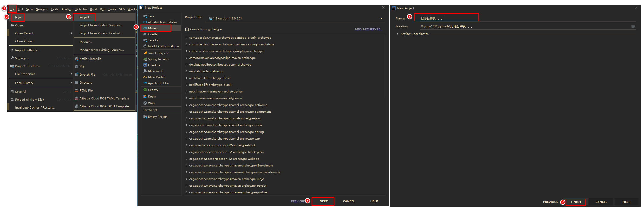Screen dimensions: 644x209
Task: Select Java Enterprise project type
Action: pyautogui.click(x=161, y=53)
